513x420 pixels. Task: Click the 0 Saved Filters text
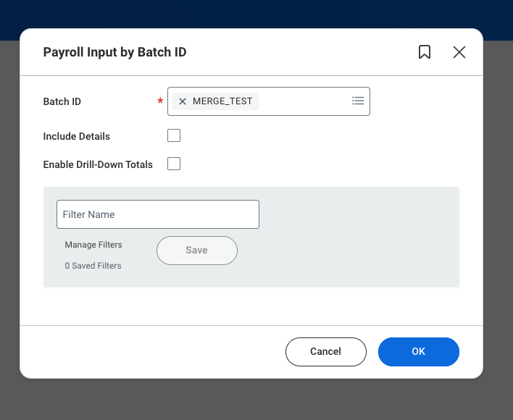pyautogui.click(x=93, y=266)
